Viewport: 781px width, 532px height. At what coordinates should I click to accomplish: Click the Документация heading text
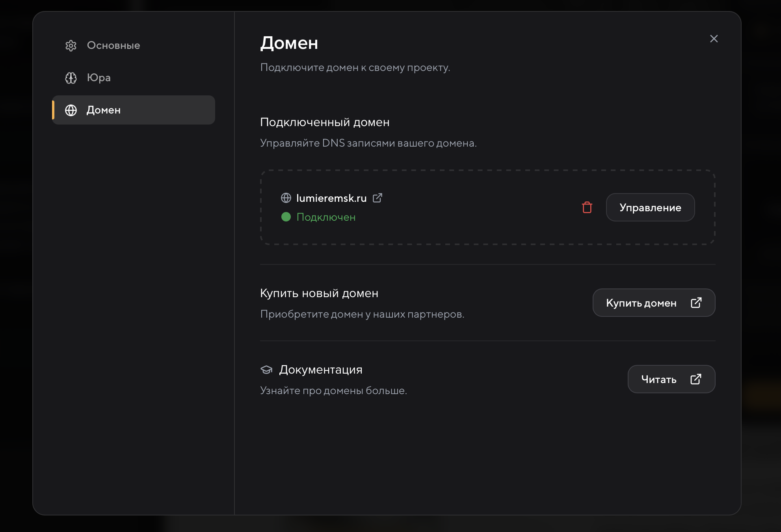point(321,370)
